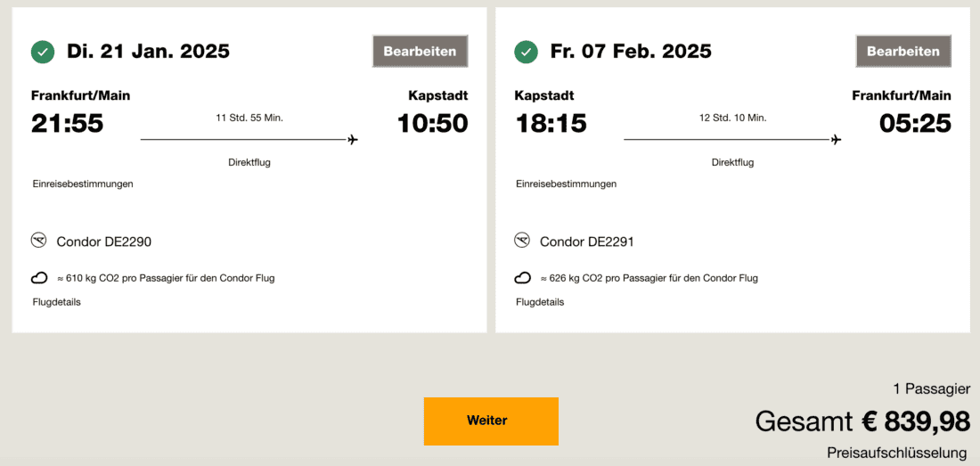This screenshot has height=466, width=980.
Task: Open Einreisebestimmungen for the Kapstadt–Frankfurt flight
Action: click(x=566, y=184)
